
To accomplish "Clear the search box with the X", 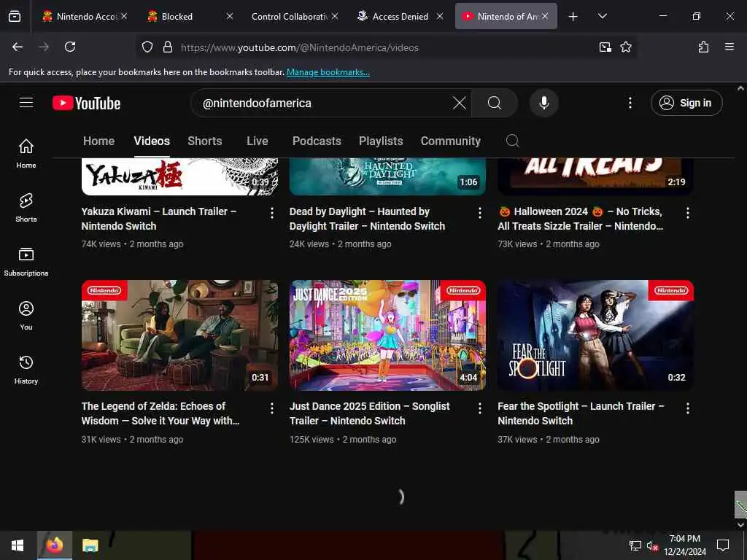I will point(460,103).
